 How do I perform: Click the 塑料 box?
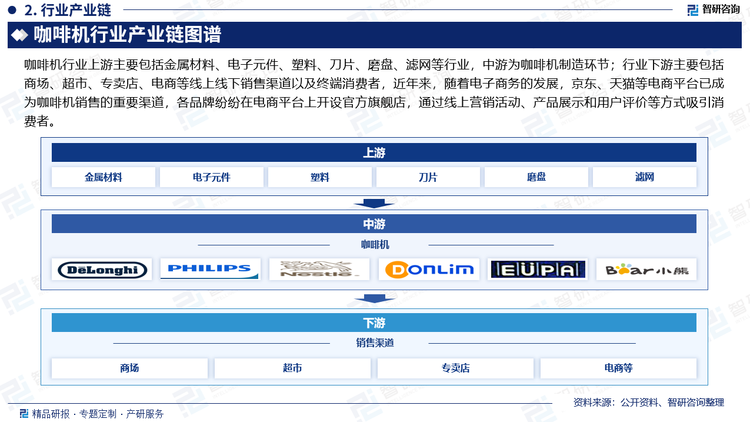point(320,177)
